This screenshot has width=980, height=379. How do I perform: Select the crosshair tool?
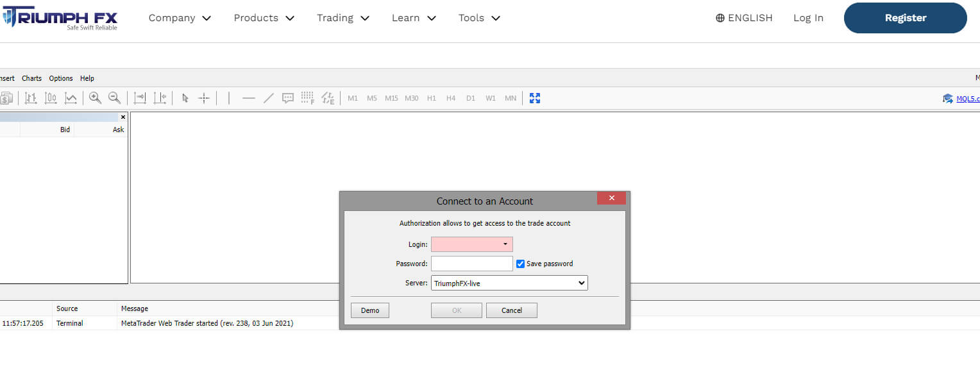(x=204, y=98)
